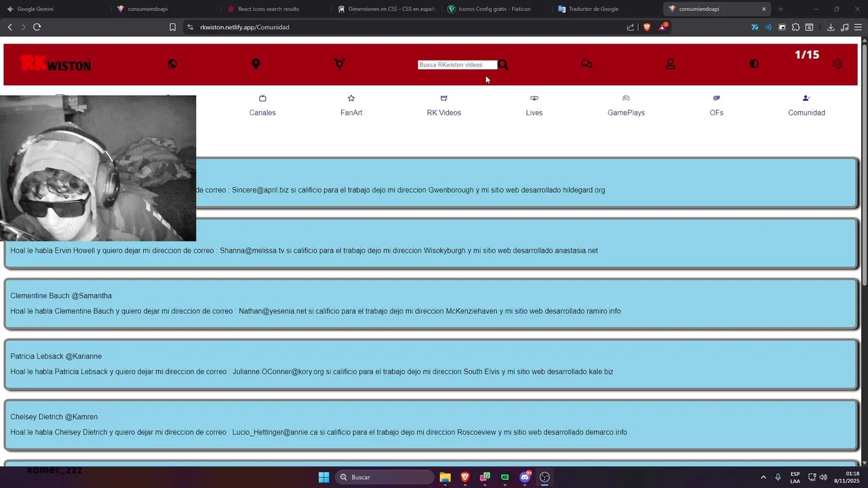Click the share icon in the address bar
868x488 pixels.
631,27
